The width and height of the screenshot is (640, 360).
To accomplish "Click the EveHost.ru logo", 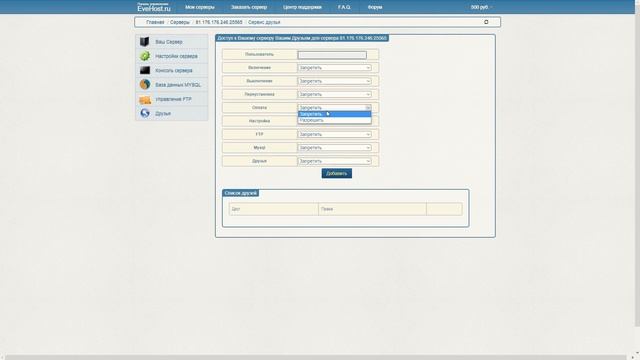I will point(153,7).
